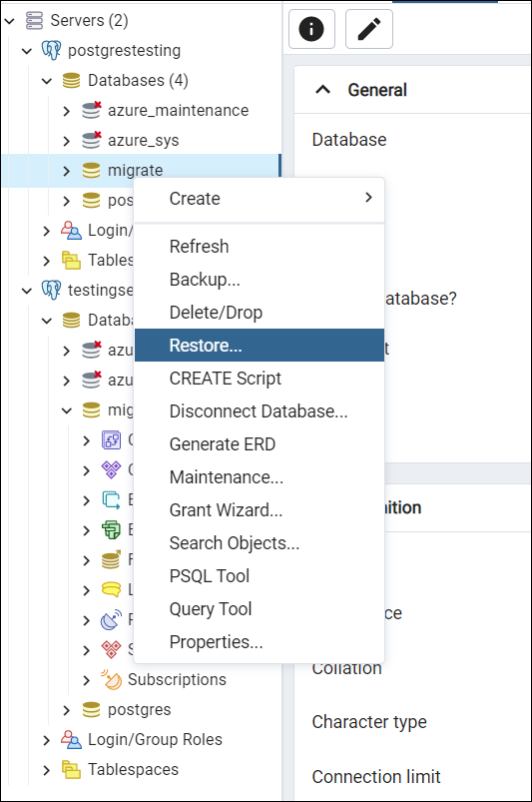Expand the azure_maintenance database node
This screenshot has height=802, width=532.
[x=67, y=111]
